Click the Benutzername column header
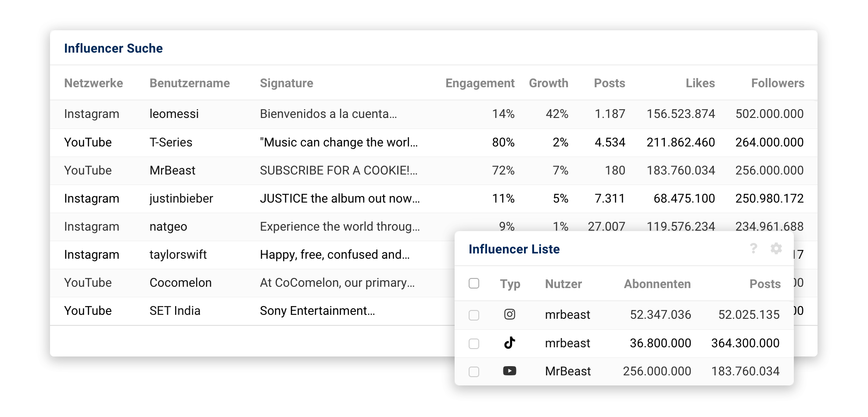The width and height of the screenshot is (868, 417). click(x=190, y=83)
